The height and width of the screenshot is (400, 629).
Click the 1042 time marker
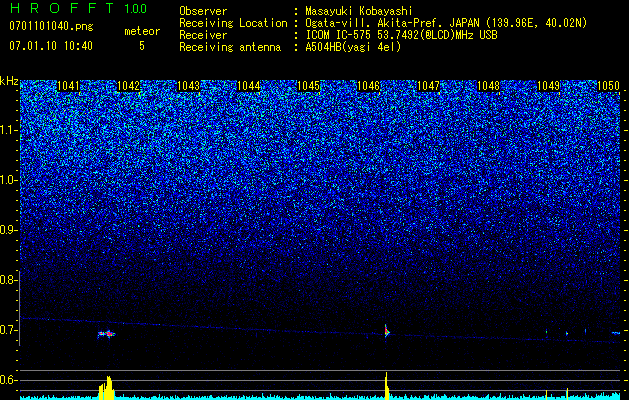click(128, 86)
